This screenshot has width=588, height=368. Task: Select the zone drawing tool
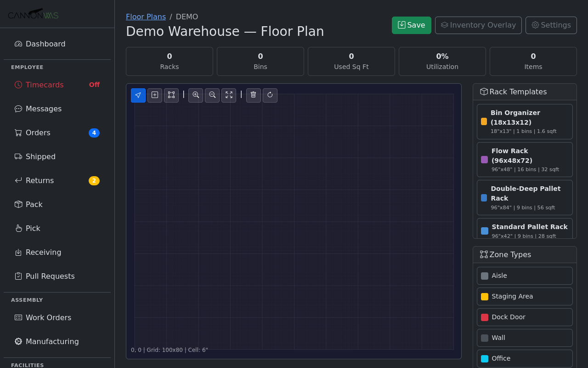click(x=171, y=95)
